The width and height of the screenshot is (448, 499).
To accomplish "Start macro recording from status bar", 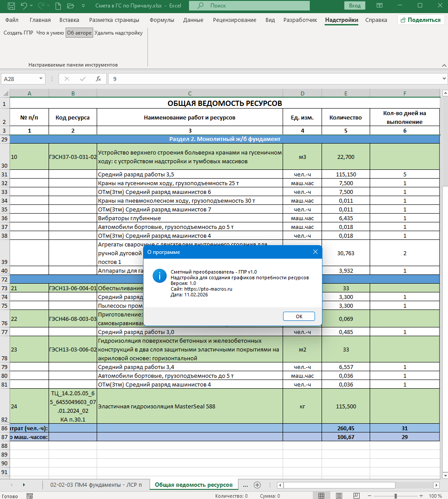I will (x=29, y=496).
